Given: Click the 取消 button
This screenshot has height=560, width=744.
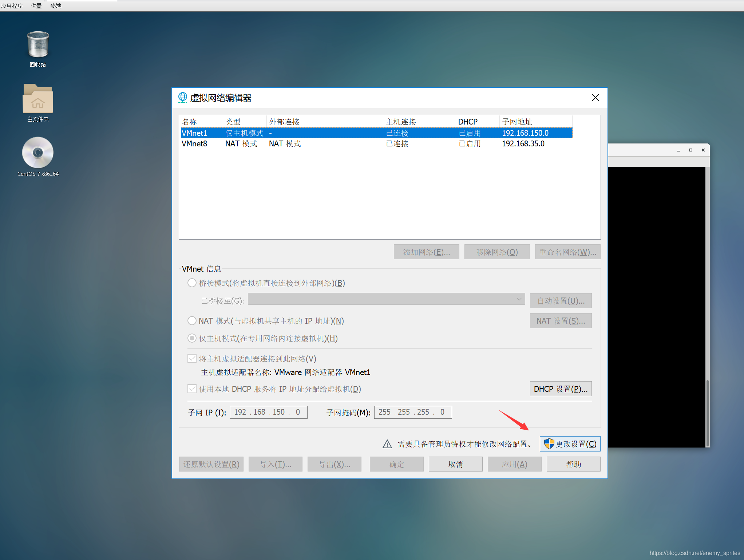Looking at the screenshot, I should click(455, 464).
